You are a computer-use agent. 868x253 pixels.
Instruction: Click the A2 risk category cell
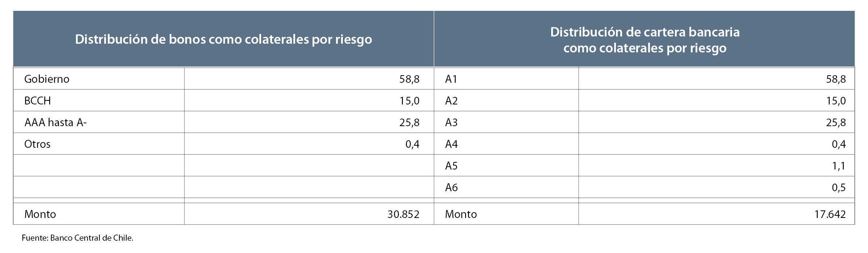click(x=451, y=100)
